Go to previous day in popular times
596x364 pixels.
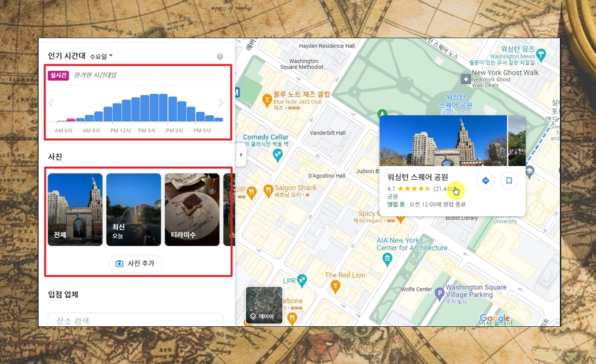51,103
